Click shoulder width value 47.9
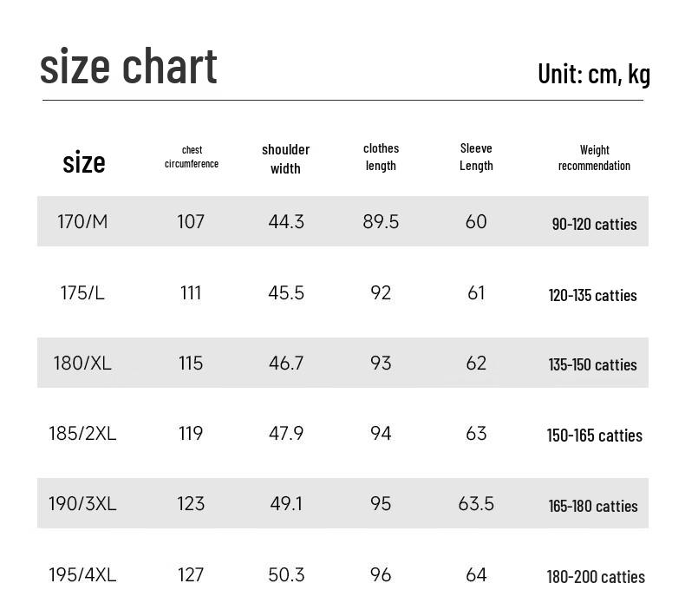Viewport: 685px width, 616px height. point(286,434)
